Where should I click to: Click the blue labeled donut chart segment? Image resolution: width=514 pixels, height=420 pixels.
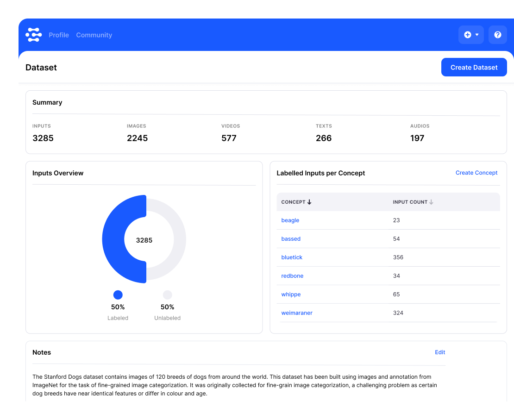113,240
